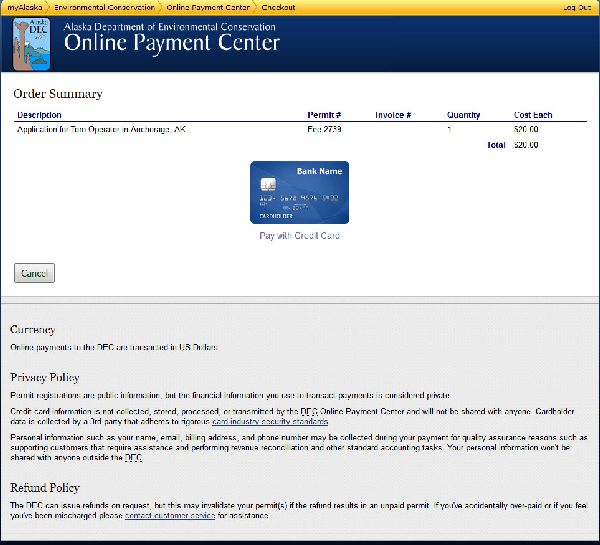
Task: Click the Checkout breadcrumb item
Action: (x=278, y=7)
